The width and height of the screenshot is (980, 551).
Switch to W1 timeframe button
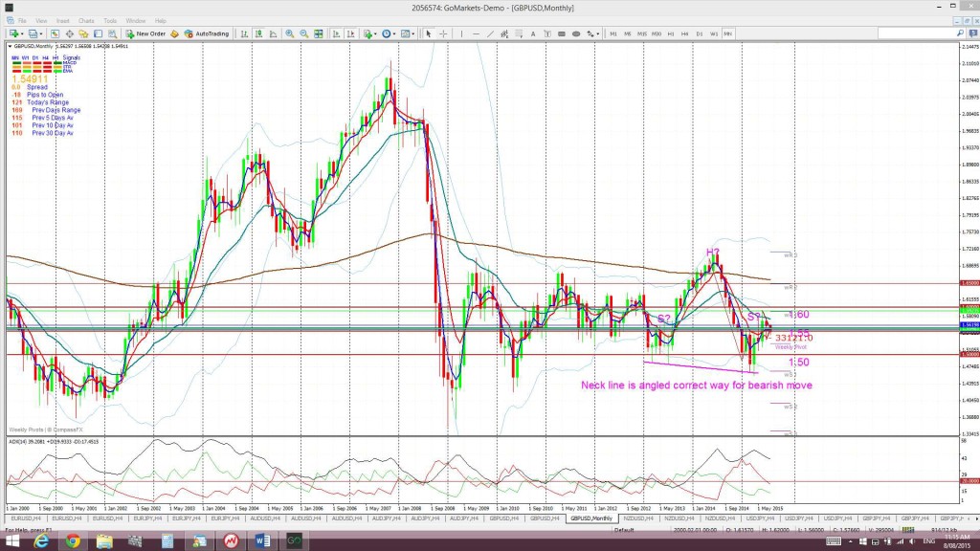point(714,33)
